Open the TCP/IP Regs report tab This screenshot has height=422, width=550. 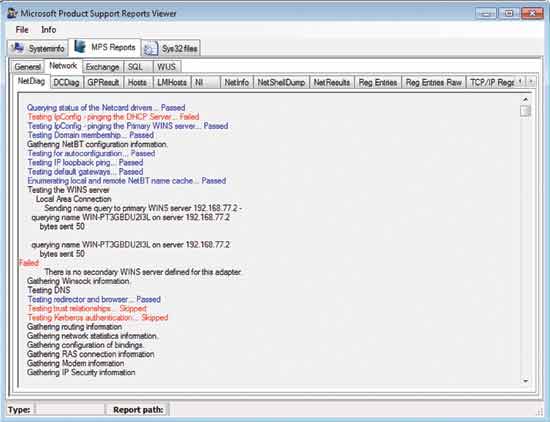tap(491, 82)
